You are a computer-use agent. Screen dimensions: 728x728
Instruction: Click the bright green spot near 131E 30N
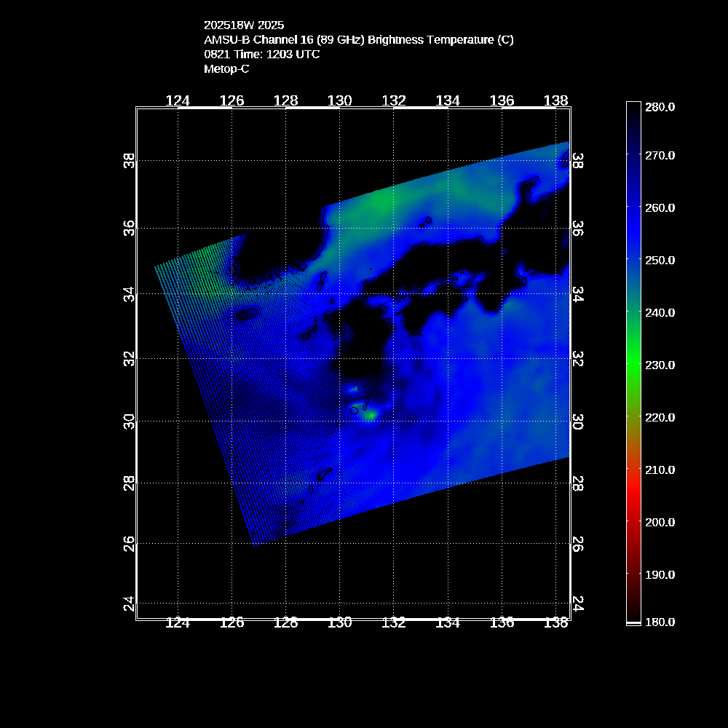[x=371, y=415]
